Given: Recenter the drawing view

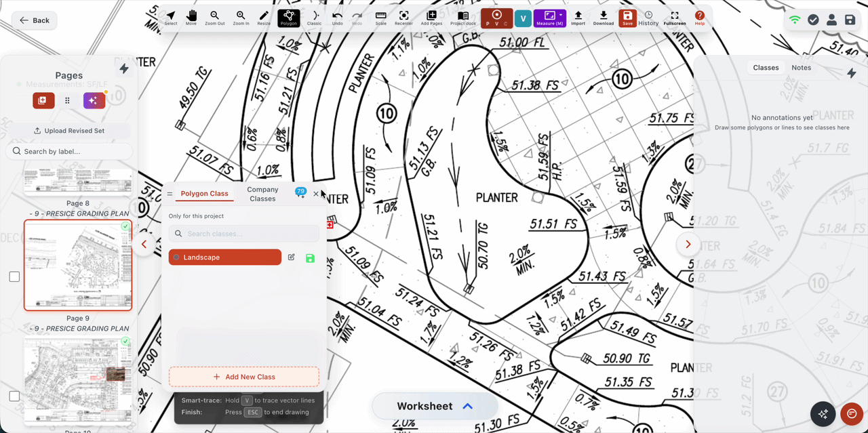Looking at the screenshot, I should point(403,18).
